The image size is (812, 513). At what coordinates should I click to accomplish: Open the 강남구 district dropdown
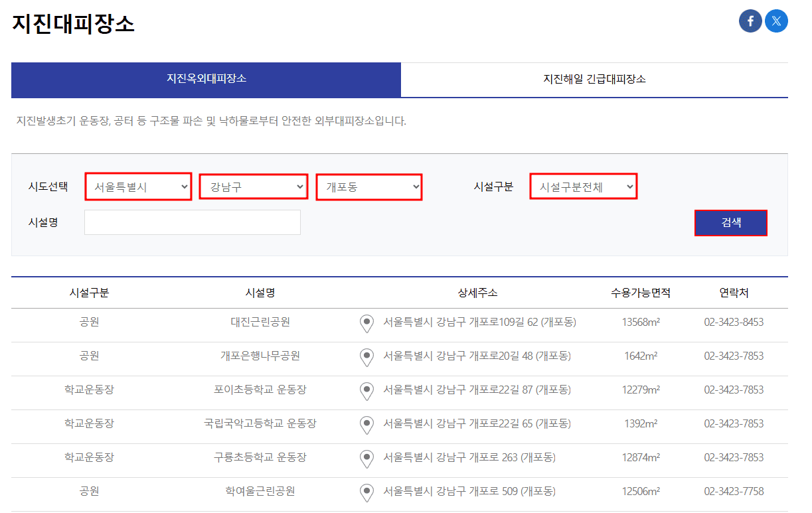click(254, 186)
